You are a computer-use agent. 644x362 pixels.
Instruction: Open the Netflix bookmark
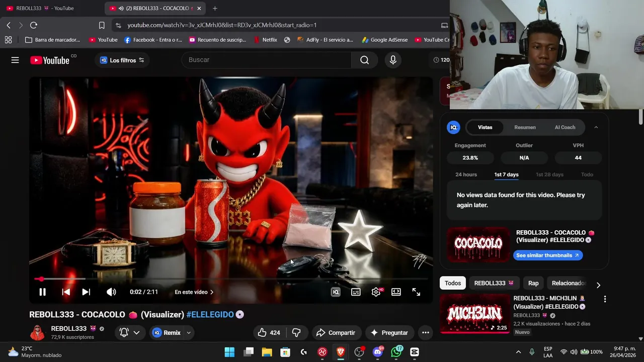(x=266, y=40)
